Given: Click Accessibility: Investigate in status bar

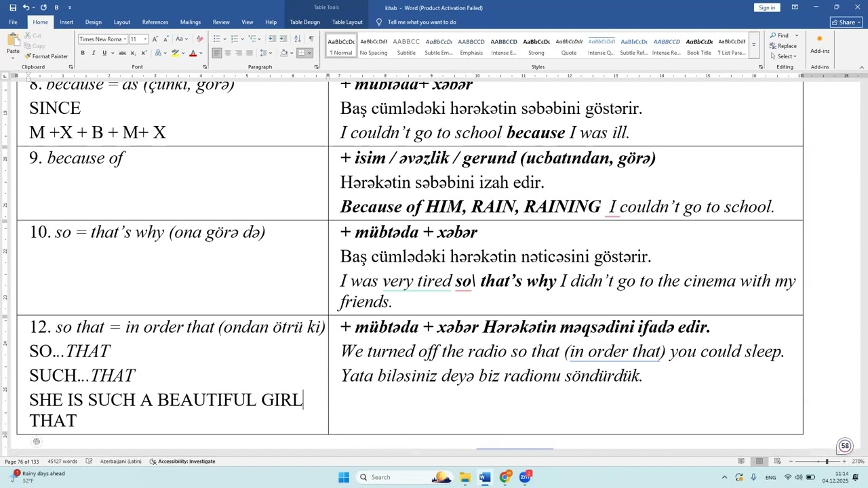Looking at the screenshot, I should [x=182, y=462].
